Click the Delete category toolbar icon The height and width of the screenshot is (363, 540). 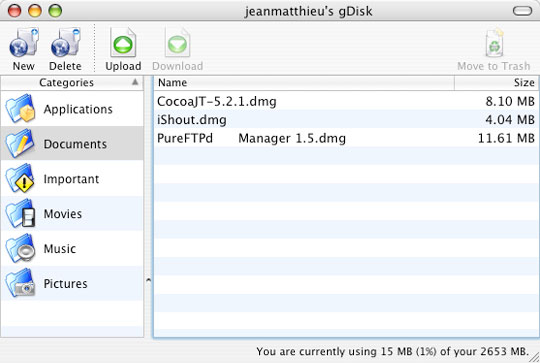65,43
